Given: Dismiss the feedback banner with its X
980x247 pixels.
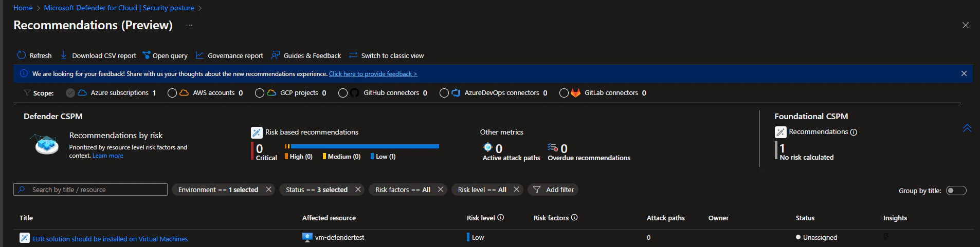Looking at the screenshot, I should (x=964, y=73).
